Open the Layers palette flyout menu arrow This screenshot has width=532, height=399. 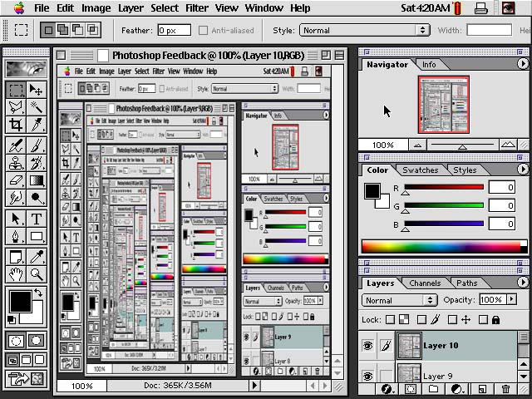coord(523,282)
